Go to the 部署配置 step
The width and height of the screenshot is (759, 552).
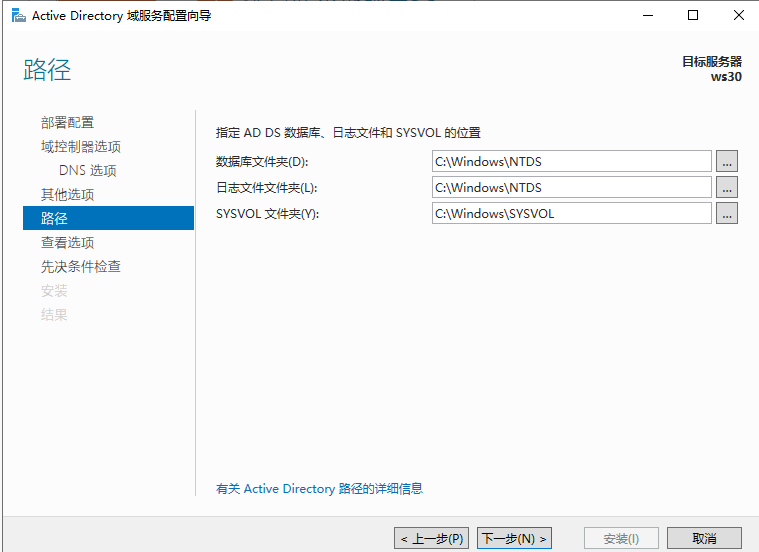point(67,122)
